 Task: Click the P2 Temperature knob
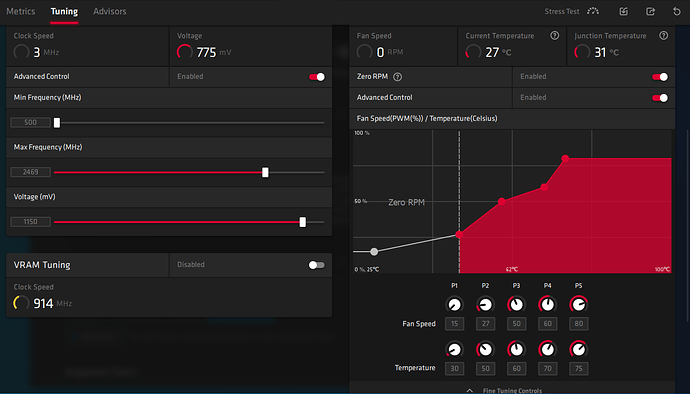pyautogui.click(x=485, y=350)
